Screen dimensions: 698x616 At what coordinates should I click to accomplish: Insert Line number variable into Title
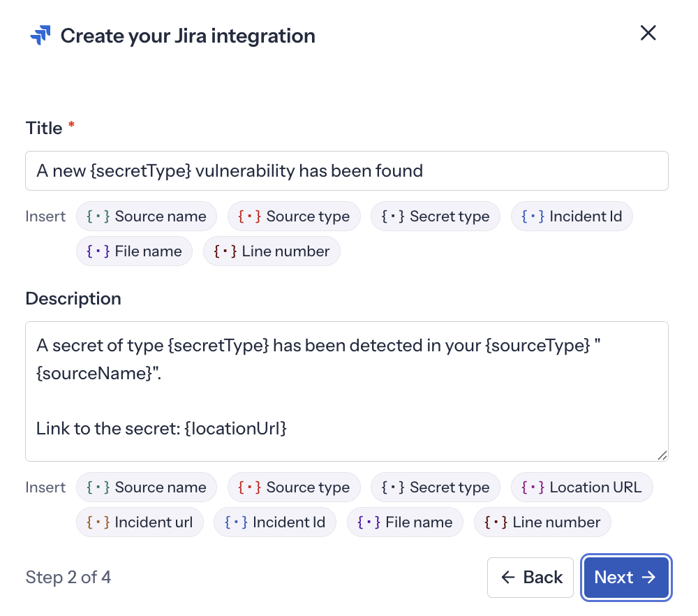point(272,251)
